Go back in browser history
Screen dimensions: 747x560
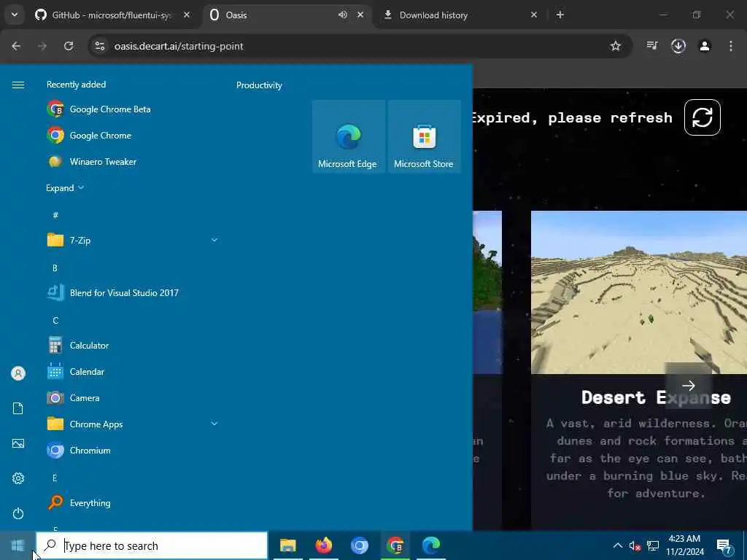(16, 46)
